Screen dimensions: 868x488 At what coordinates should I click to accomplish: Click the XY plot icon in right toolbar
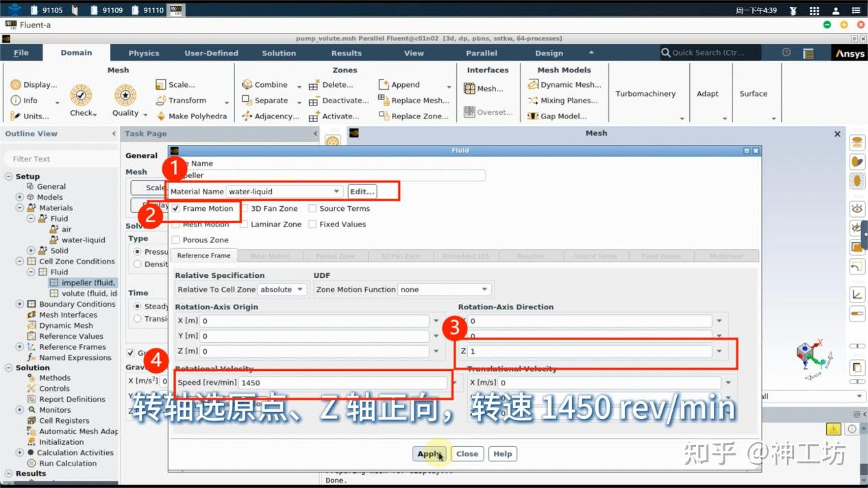[x=856, y=295]
